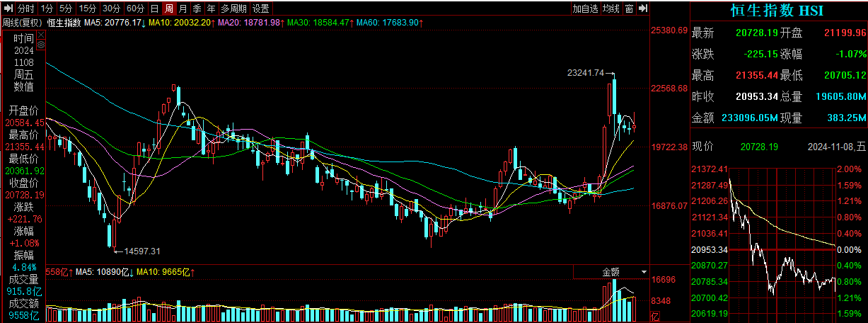Click the 最高 value 21355.44
This screenshot has width=868, height=323.
tap(756, 75)
